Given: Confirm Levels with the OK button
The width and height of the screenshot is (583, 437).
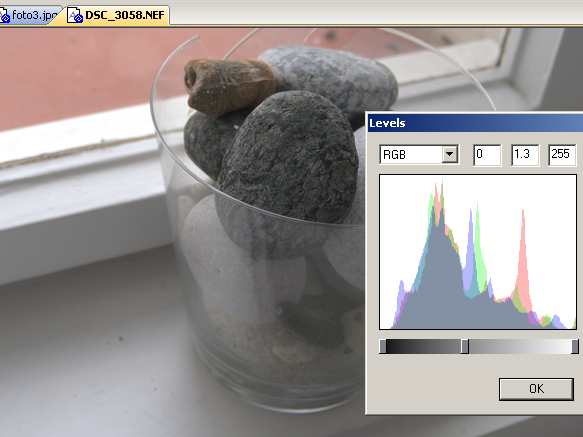Looking at the screenshot, I should click(536, 389).
